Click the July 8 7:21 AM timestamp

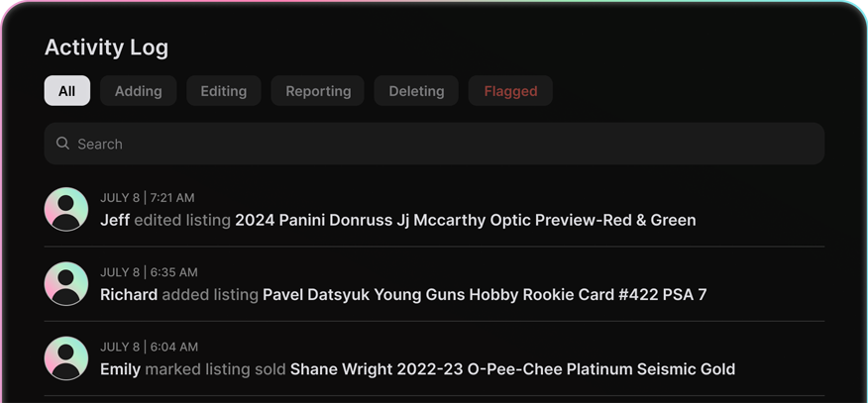(147, 198)
